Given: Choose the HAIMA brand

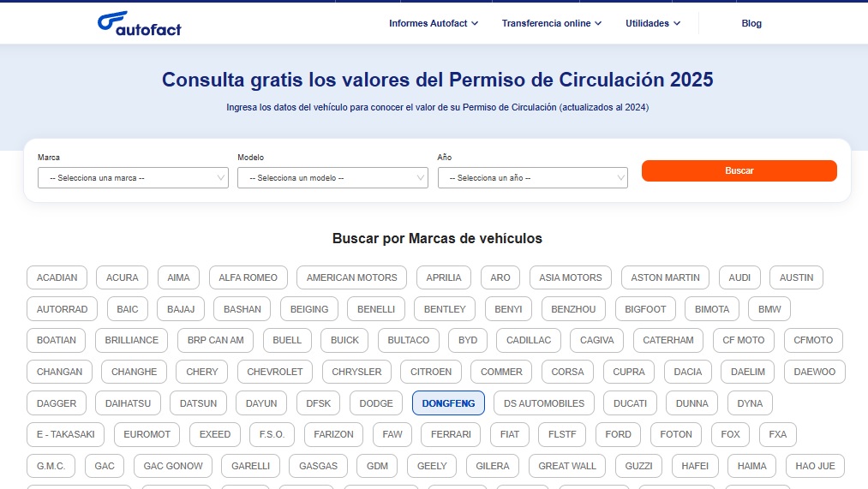Looking at the screenshot, I should tap(751, 467).
